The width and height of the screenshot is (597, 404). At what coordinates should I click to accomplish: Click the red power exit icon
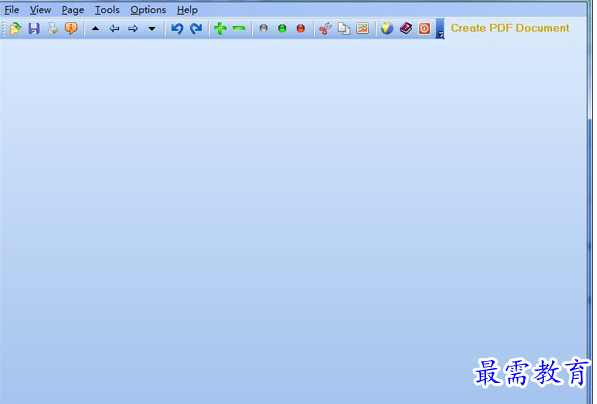coord(425,29)
